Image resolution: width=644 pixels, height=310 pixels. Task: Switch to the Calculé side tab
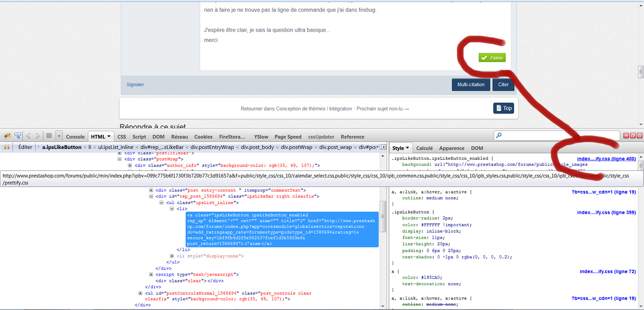(x=424, y=148)
